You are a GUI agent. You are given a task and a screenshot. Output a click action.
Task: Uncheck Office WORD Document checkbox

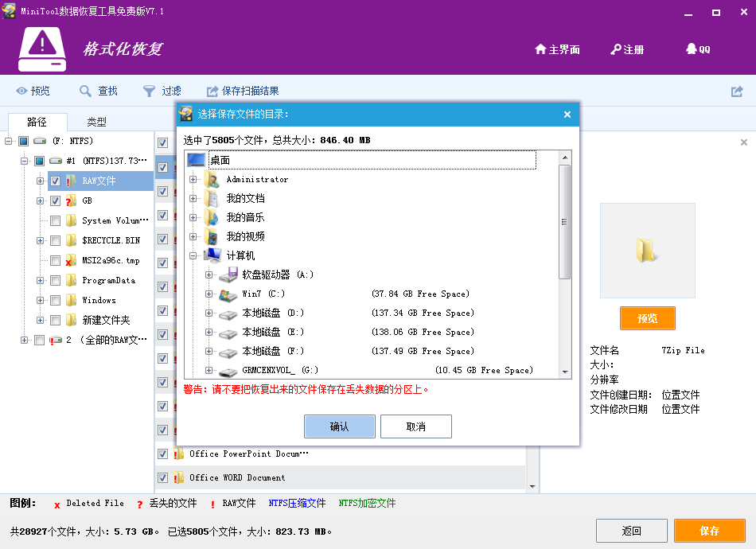coord(163,477)
